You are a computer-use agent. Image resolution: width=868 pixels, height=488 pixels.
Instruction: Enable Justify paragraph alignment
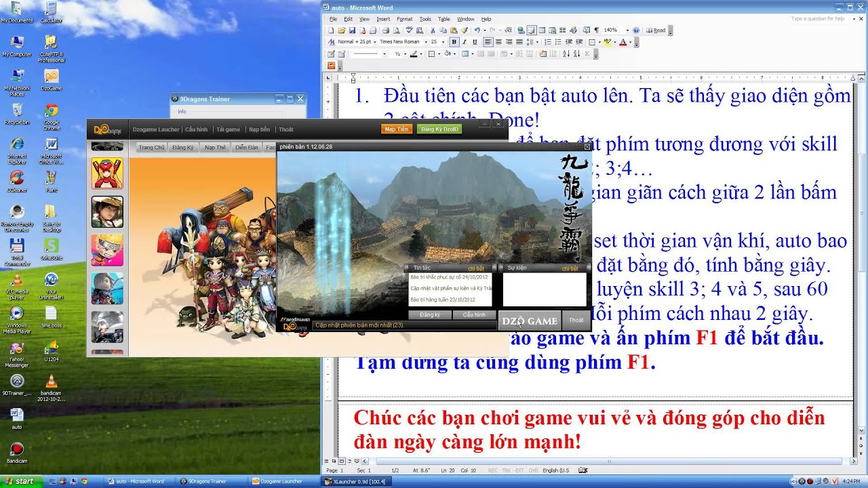click(519, 42)
